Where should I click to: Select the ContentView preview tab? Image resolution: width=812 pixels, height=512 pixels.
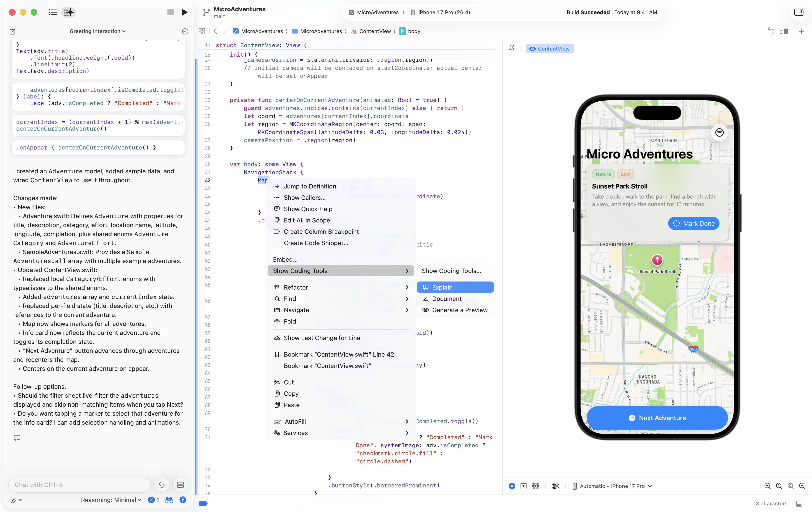pos(550,49)
